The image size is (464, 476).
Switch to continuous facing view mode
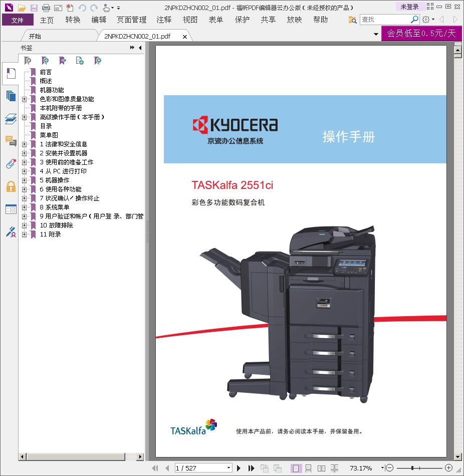pyautogui.click(x=334, y=468)
